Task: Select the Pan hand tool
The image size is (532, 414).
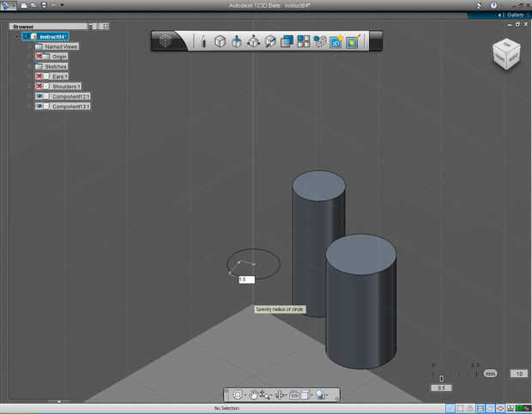Action: 254,395
